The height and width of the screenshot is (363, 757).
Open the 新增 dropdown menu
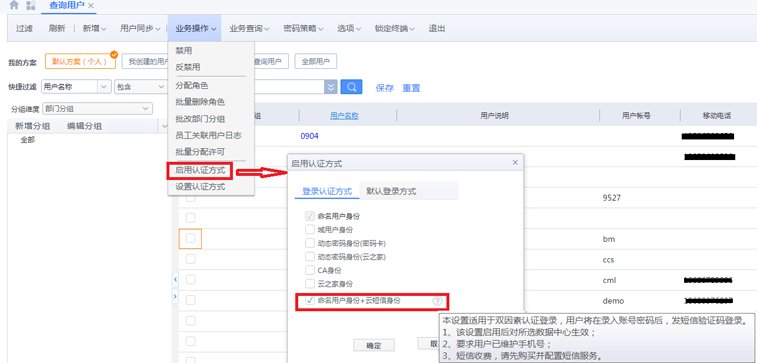95,28
